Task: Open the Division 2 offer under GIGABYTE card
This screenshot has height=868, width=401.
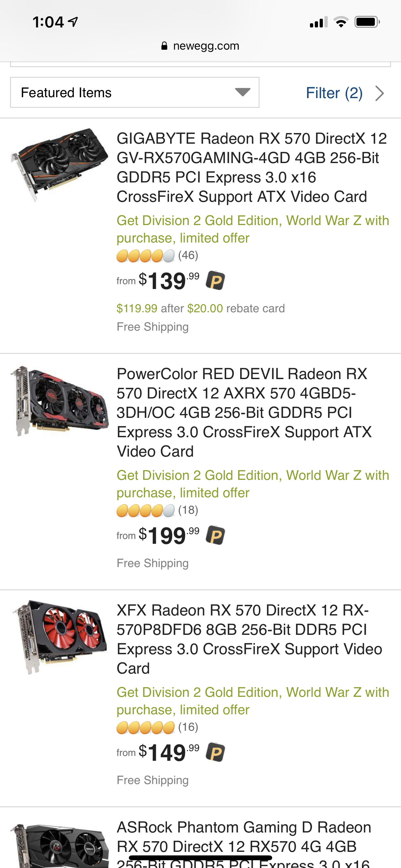Action: pos(252,229)
